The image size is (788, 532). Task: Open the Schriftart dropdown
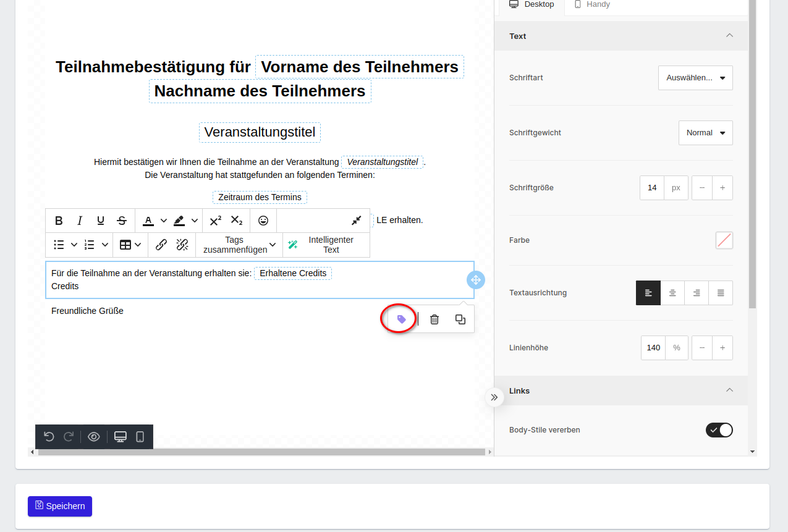point(695,78)
